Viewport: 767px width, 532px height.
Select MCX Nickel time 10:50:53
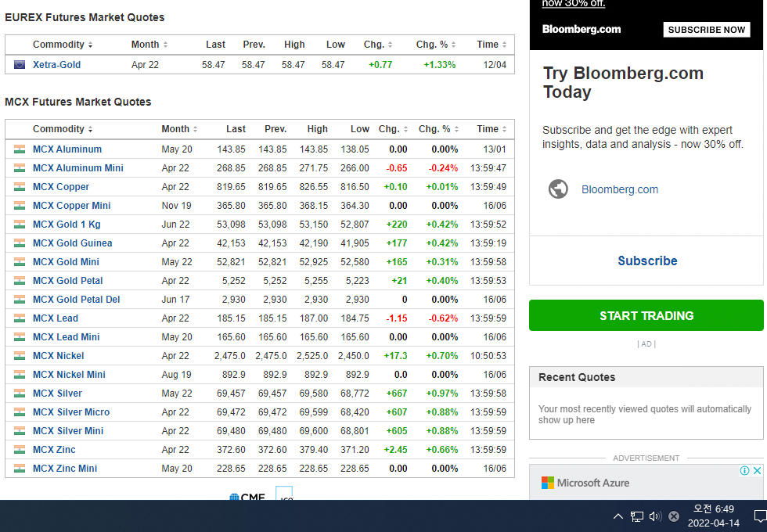[488, 356]
